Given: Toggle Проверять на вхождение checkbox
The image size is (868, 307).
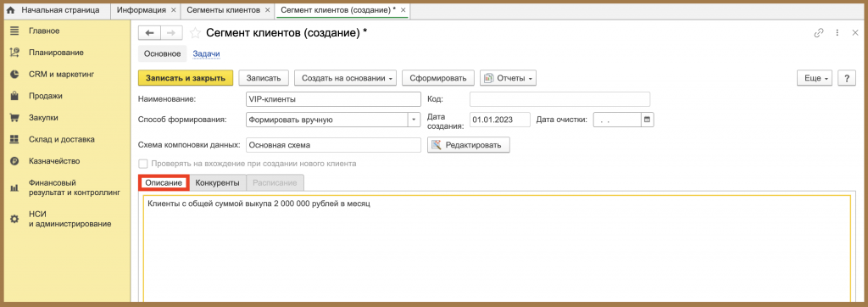Looking at the screenshot, I should 142,164.
